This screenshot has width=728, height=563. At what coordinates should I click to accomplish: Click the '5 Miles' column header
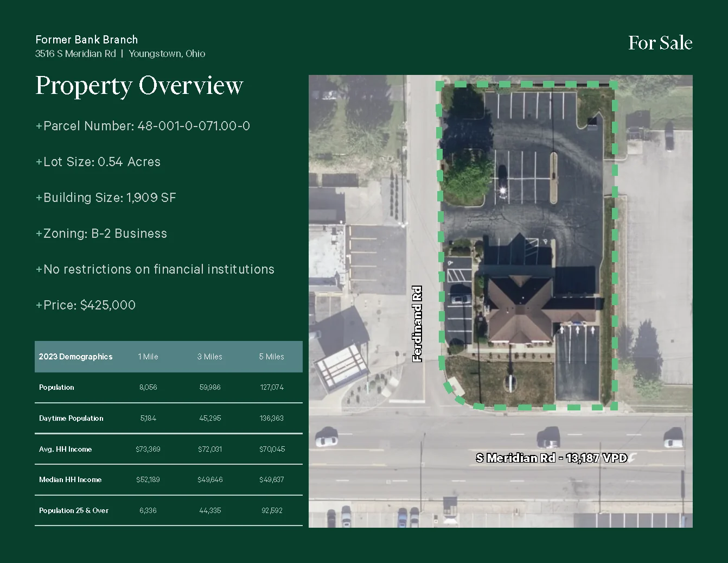(272, 357)
